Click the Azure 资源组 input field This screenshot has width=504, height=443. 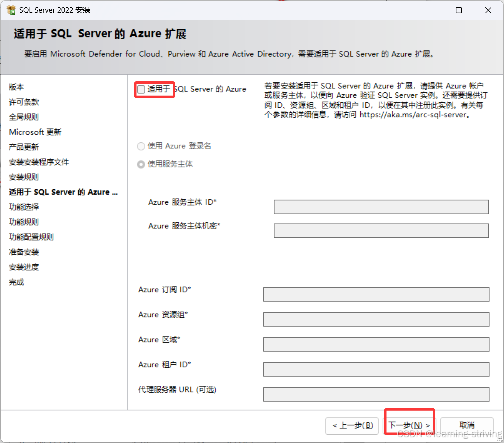pos(376,319)
